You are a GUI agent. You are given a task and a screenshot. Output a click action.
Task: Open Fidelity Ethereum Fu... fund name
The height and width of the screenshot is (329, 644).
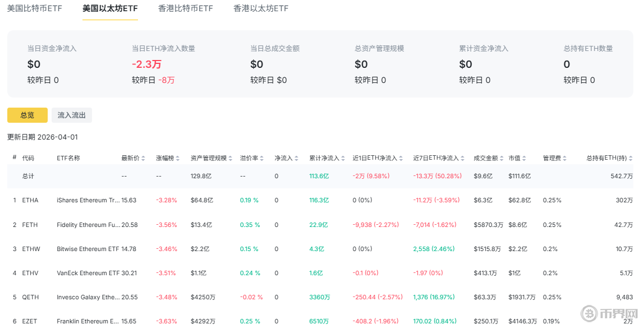[x=88, y=225]
